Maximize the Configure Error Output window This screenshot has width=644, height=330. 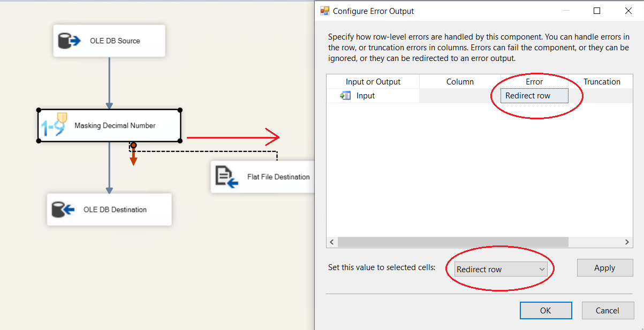tap(597, 11)
